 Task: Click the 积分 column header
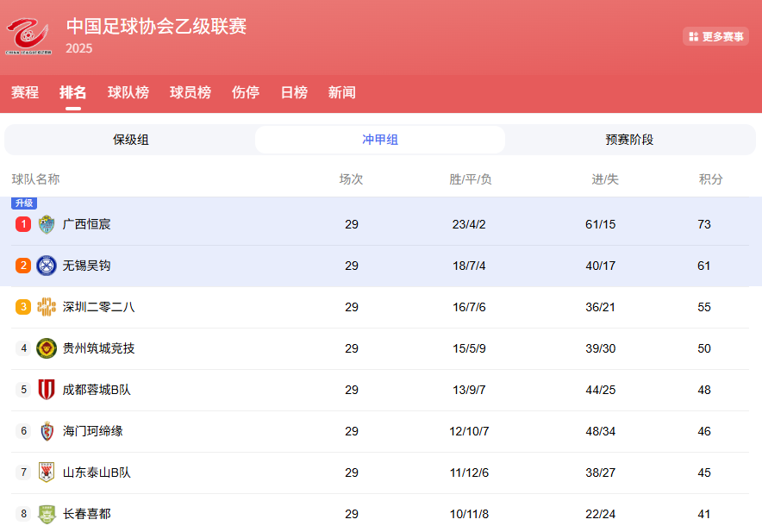pyautogui.click(x=711, y=179)
